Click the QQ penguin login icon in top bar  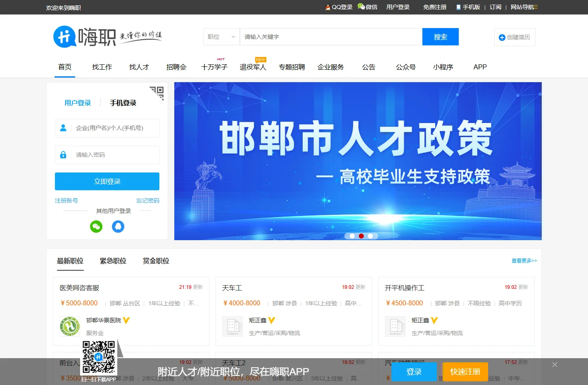coord(328,7)
